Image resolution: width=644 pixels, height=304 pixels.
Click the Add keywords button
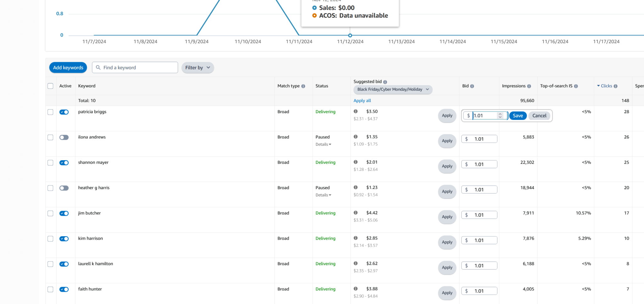[68, 68]
